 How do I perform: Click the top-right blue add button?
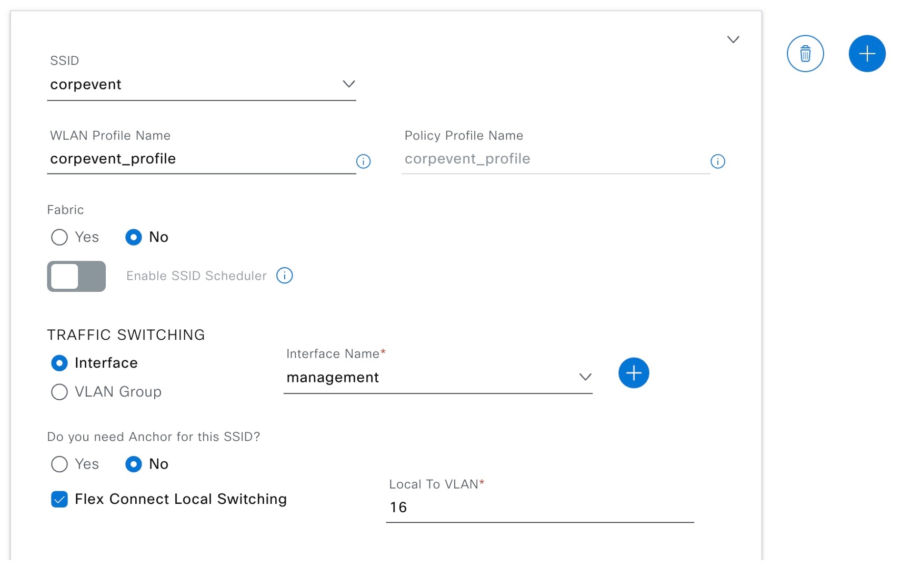[867, 54]
